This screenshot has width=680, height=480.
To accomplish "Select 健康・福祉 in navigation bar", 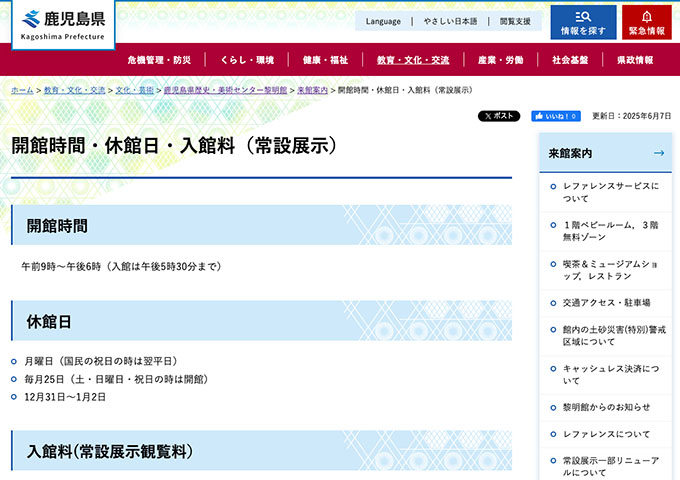I will 325,60.
